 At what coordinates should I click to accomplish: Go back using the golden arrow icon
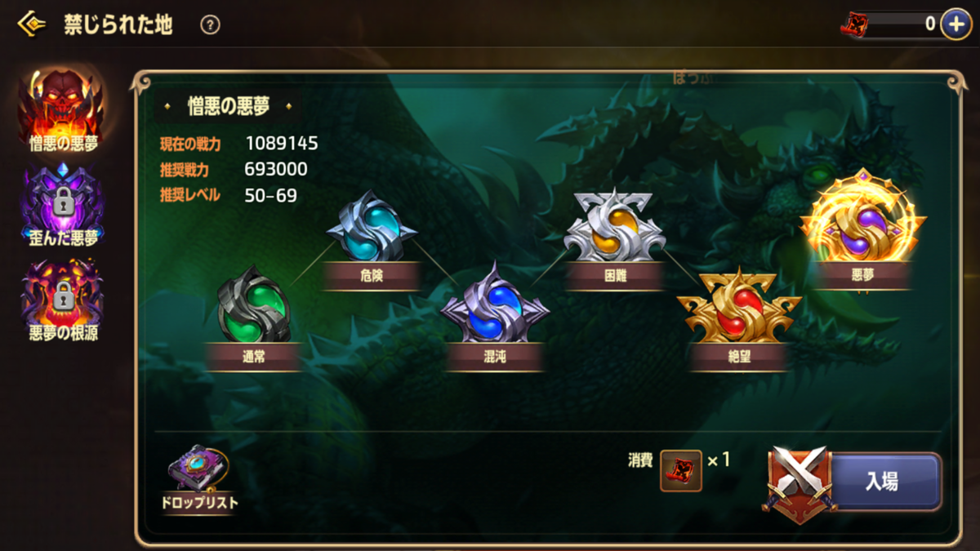click(x=31, y=24)
